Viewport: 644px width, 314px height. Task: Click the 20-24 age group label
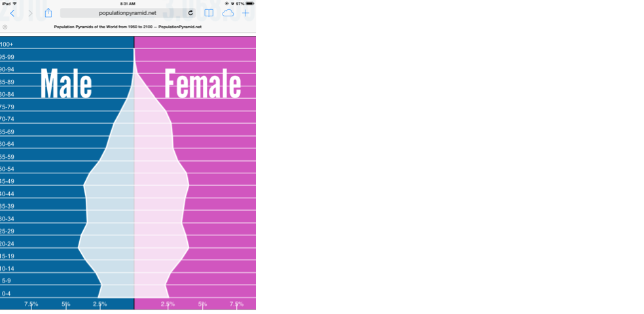(x=7, y=243)
